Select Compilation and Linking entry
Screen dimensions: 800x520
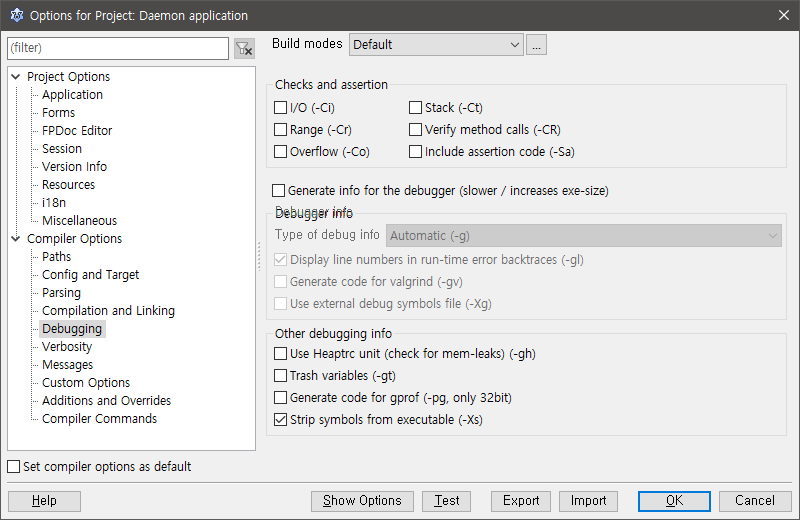tap(108, 311)
